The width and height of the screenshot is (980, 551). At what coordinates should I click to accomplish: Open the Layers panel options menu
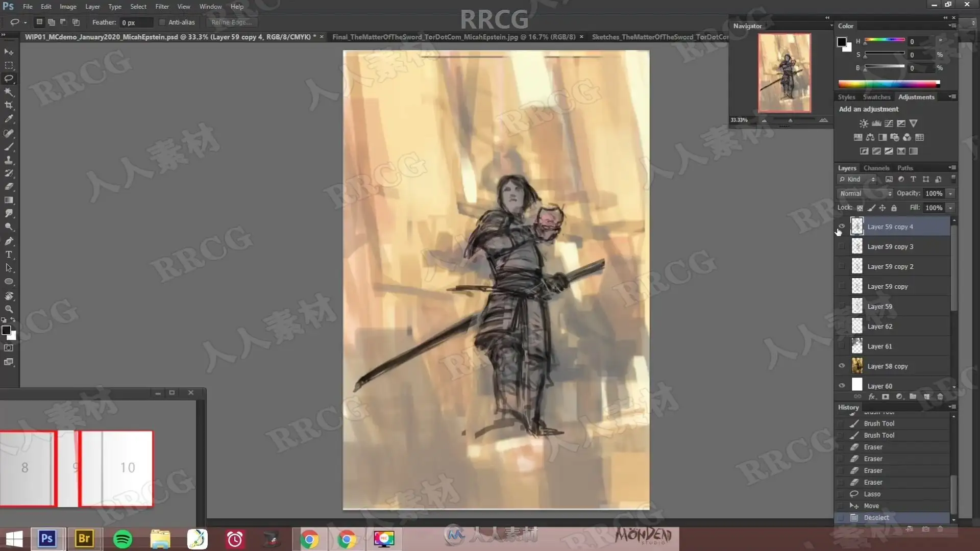coord(952,167)
